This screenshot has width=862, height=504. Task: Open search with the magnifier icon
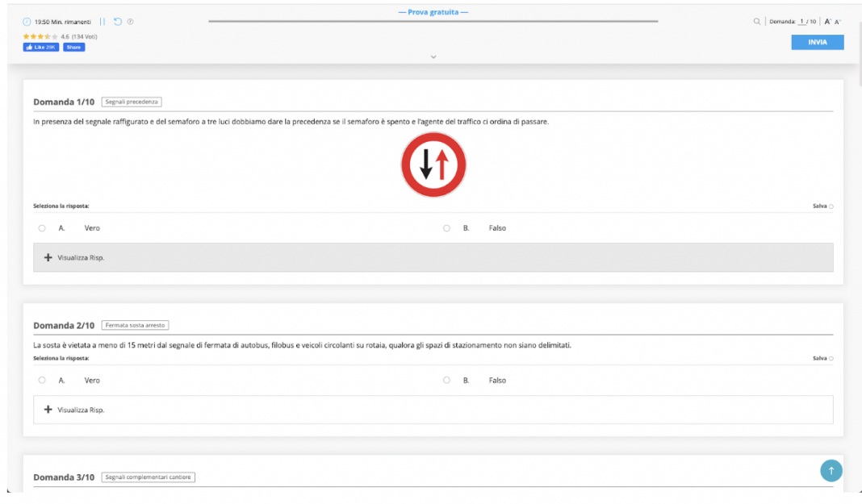(x=756, y=22)
